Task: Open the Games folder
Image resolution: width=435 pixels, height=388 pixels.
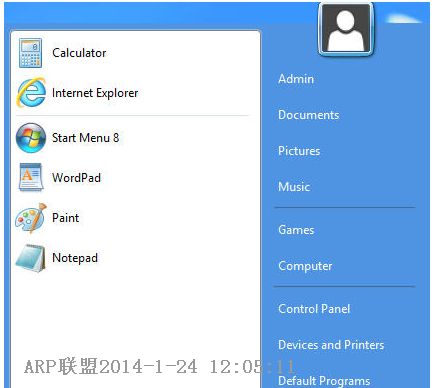Action: 296,230
